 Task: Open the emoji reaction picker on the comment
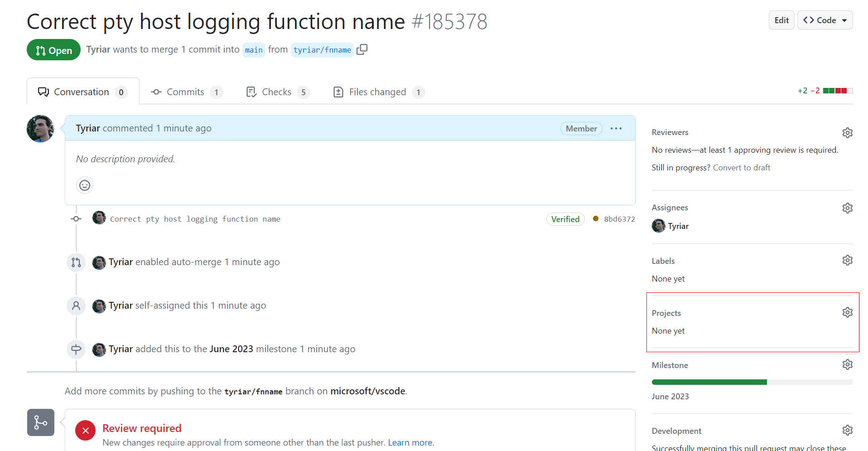point(85,185)
